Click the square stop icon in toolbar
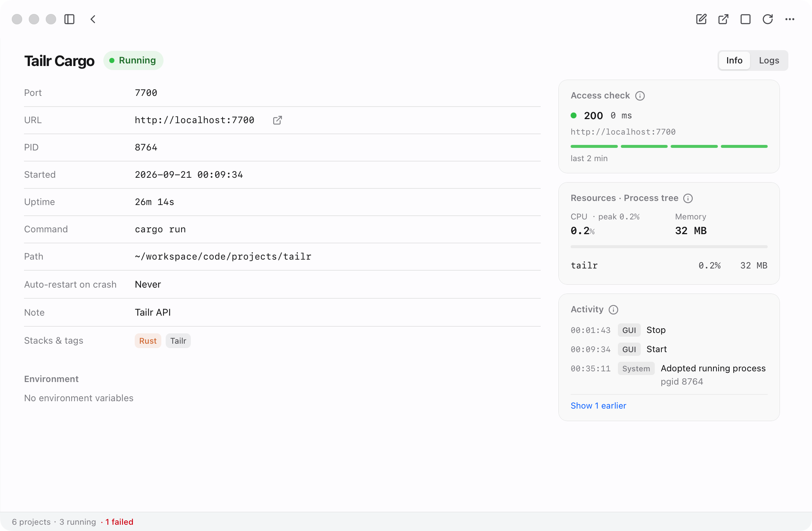This screenshot has width=812, height=531. [746, 19]
